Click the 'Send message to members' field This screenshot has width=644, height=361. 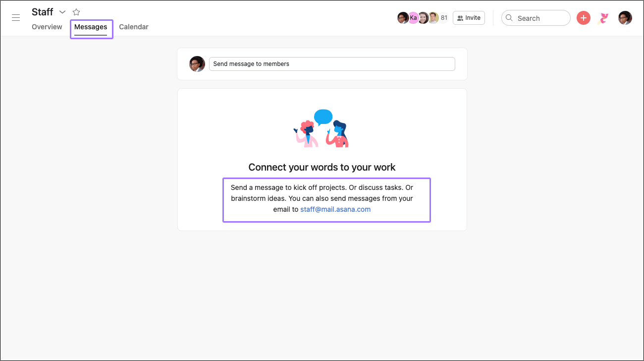(332, 64)
